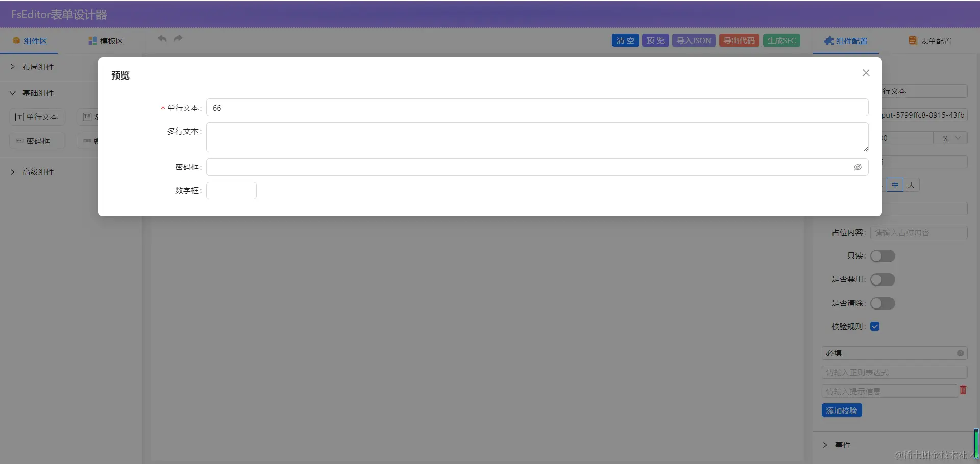Expand the 布局组件 section
Screen dimensions: 980x464
coord(49,67)
